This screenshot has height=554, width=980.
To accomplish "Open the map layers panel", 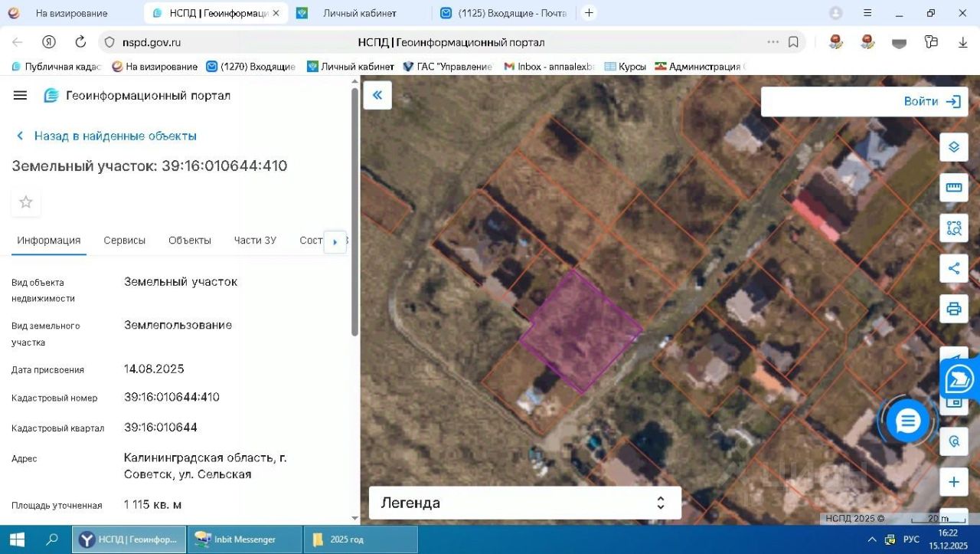I will [954, 146].
